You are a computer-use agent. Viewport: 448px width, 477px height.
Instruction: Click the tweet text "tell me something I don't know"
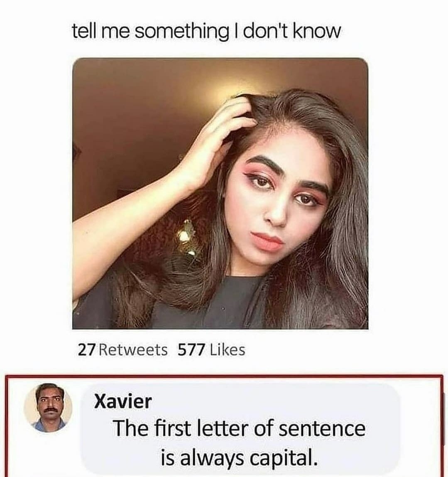[x=206, y=32]
